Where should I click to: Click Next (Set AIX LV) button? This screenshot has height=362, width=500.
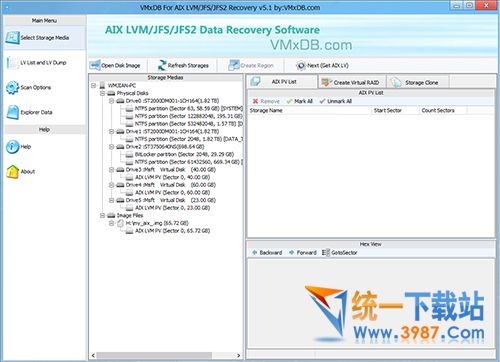pos(322,65)
